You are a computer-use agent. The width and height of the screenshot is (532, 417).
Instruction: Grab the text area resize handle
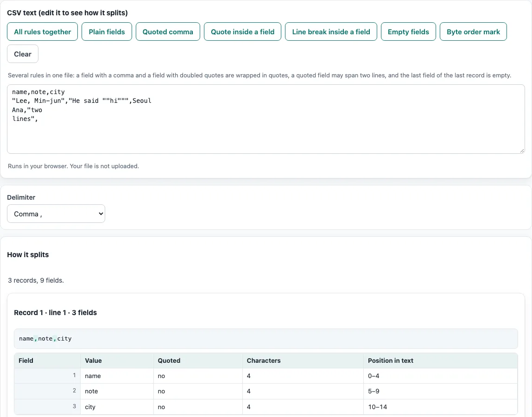(522, 151)
